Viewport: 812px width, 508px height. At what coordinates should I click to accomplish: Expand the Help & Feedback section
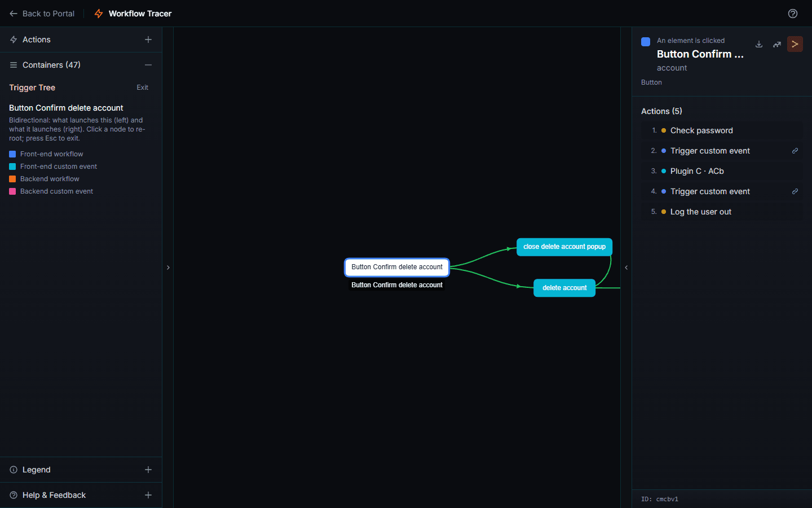point(148,495)
